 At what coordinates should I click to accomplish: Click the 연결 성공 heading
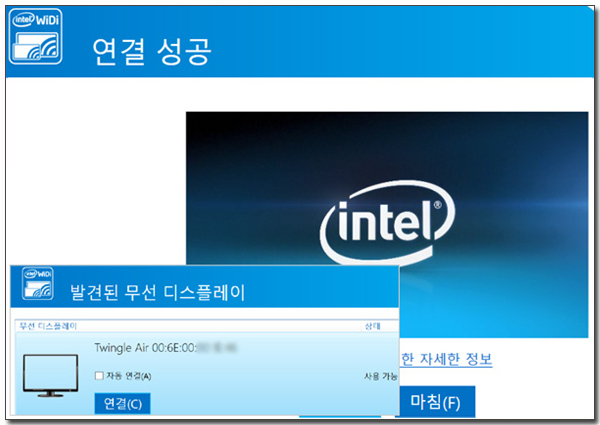pyautogui.click(x=152, y=52)
